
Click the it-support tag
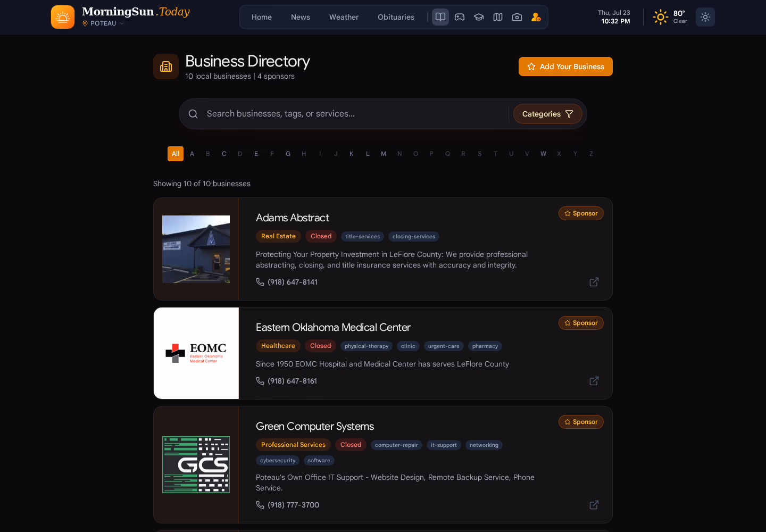[x=444, y=445]
